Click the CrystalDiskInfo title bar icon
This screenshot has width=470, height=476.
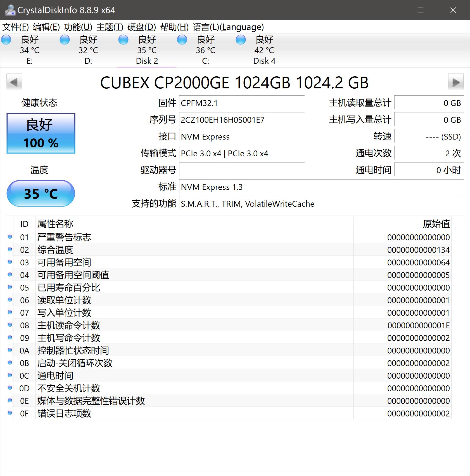tap(10, 10)
